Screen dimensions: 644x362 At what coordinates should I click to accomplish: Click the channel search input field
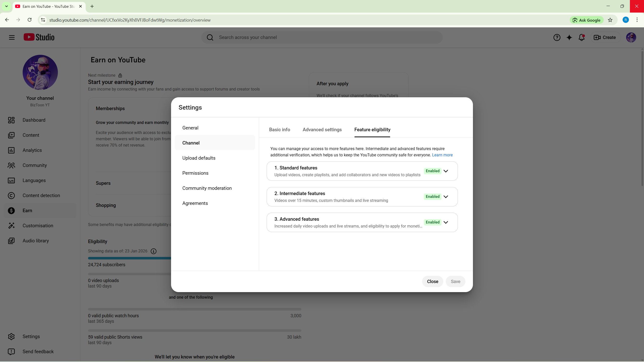327,37
